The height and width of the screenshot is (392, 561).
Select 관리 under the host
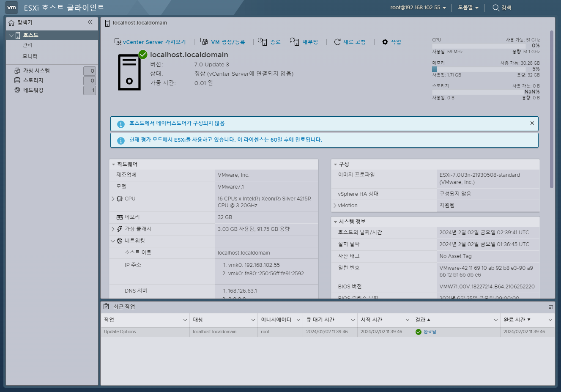click(27, 45)
